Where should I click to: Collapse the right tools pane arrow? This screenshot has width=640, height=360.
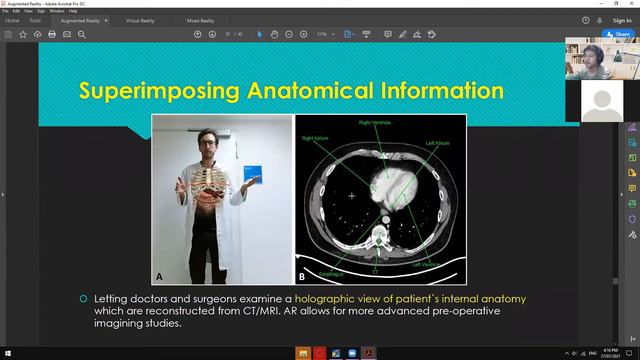pos(622,195)
